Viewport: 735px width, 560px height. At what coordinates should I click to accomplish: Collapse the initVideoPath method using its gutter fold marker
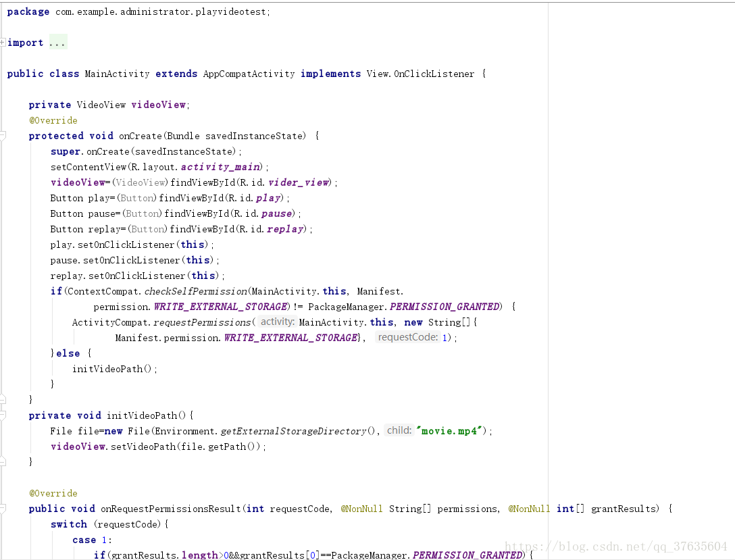pyautogui.click(x=2, y=415)
